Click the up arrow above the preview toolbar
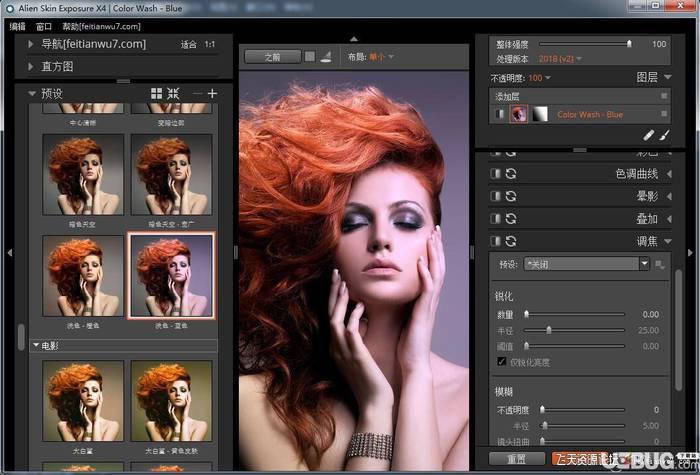Viewport: 700px width, 475px height. coord(354,39)
